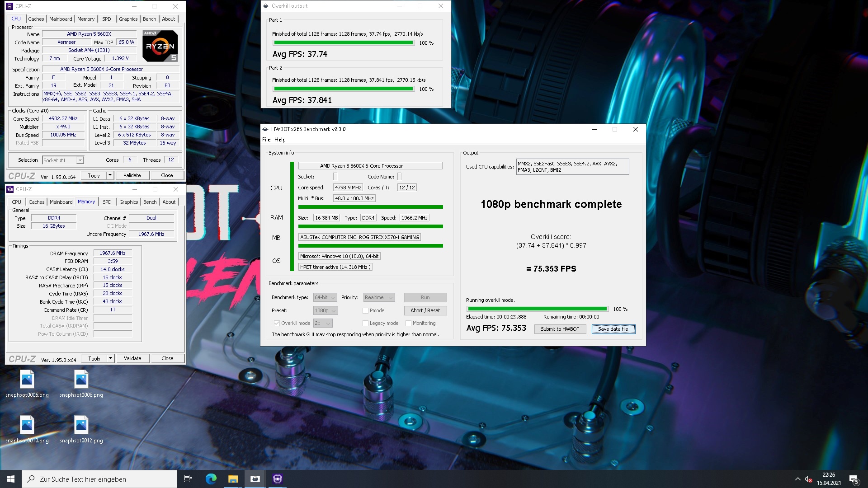Open the Overkill 2x multiplier dropdown
This screenshot has height=488, width=868.
pyautogui.click(x=323, y=323)
